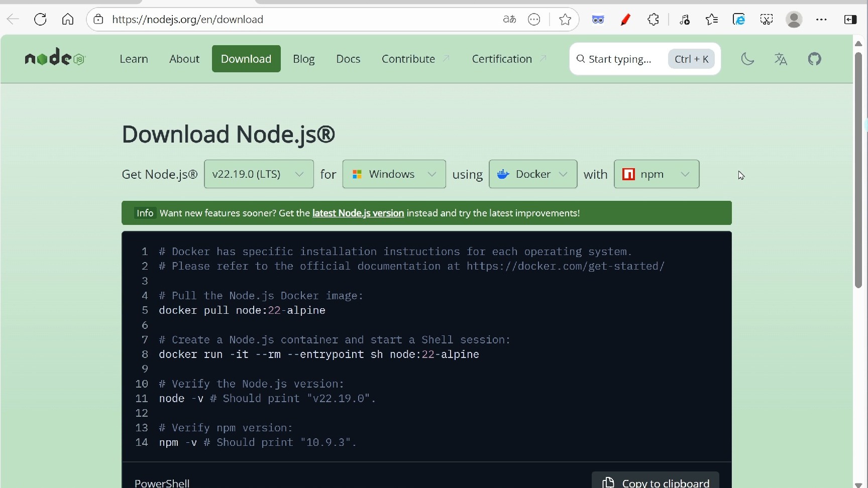The width and height of the screenshot is (868, 488).
Task: Click the Node.js logo
Action: pyautogui.click(x=55, y=58)
